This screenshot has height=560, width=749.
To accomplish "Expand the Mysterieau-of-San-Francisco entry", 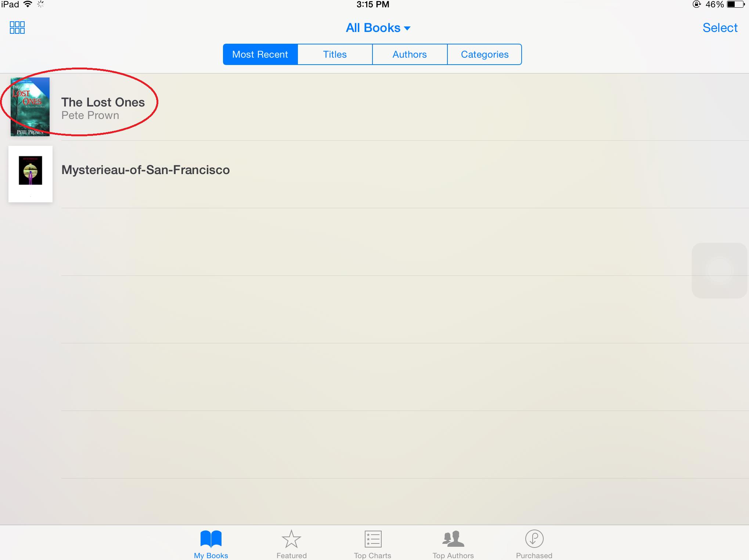I will 145,171.
